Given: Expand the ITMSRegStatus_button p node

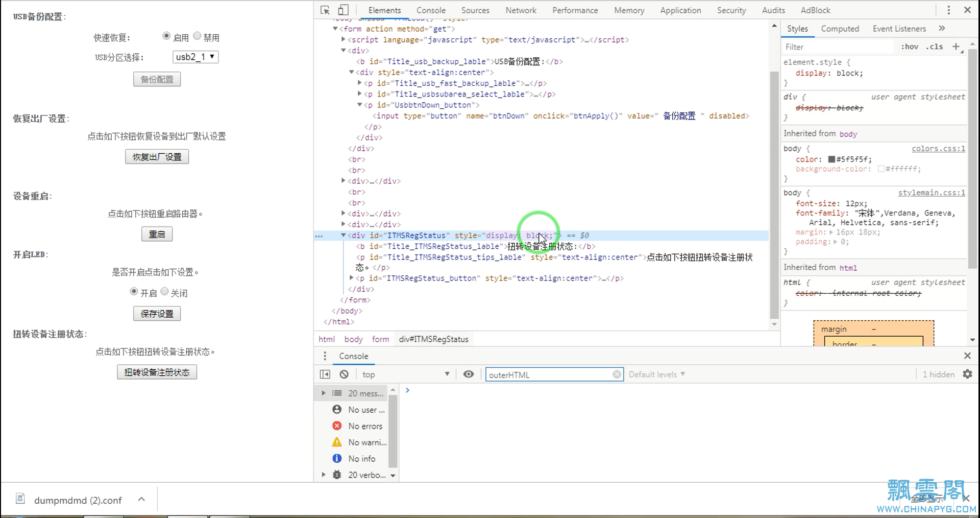Looking at the screenshot, I should click(351, 278).
